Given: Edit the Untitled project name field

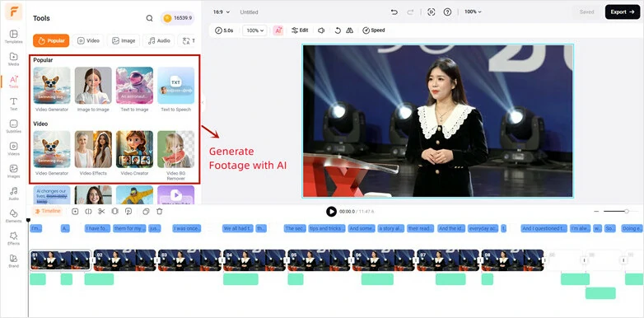Looking at the screenshot, I should click(249, 12).
